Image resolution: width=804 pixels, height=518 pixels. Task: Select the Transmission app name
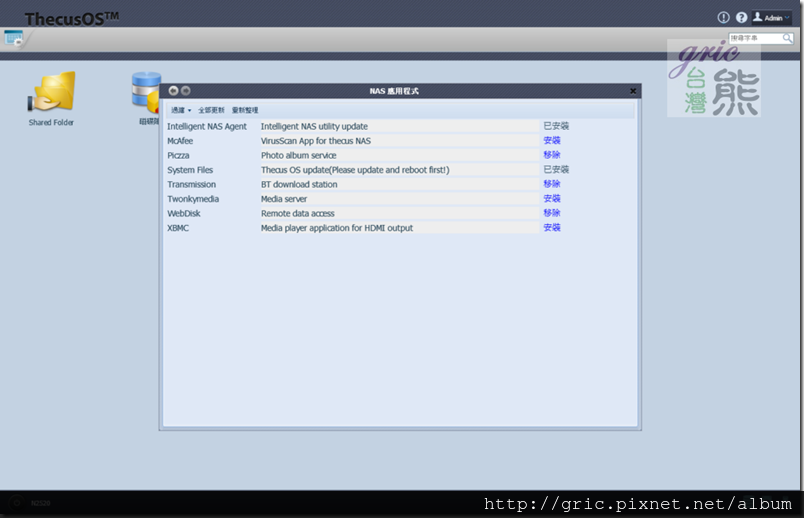click(x=191, y=184)
